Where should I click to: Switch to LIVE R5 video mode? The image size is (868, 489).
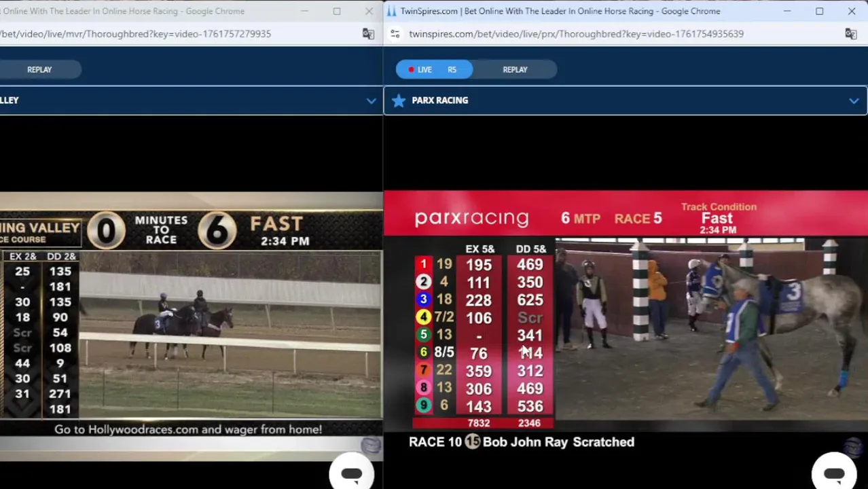[x=434, y=69]
